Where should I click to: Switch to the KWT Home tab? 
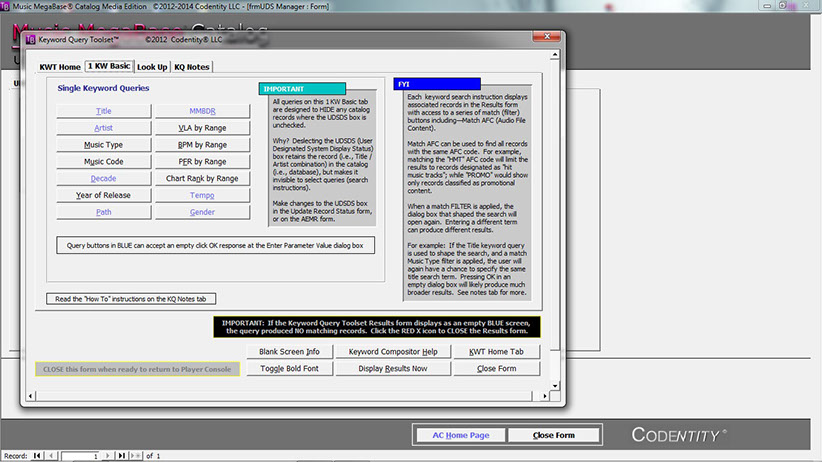(60, 67)
